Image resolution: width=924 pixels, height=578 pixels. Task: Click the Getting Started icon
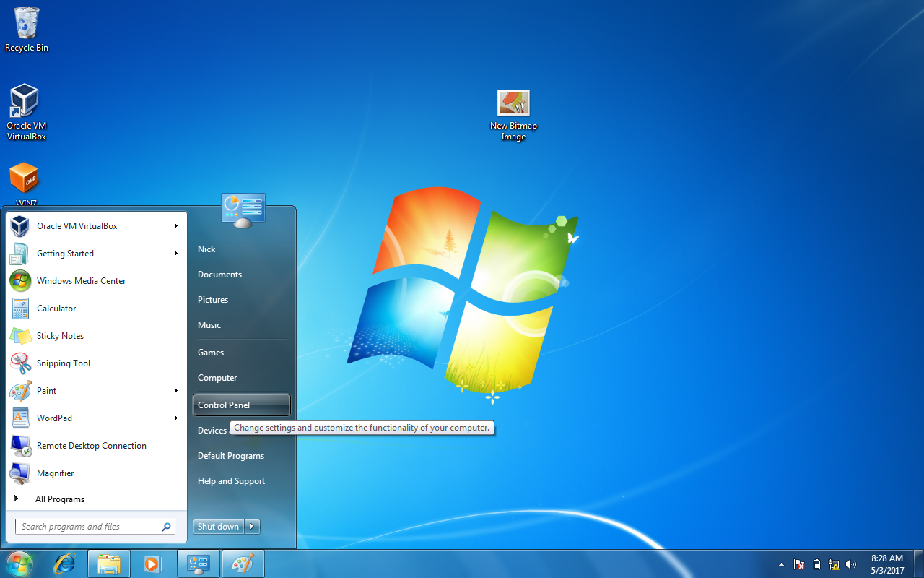pos(20,254)
